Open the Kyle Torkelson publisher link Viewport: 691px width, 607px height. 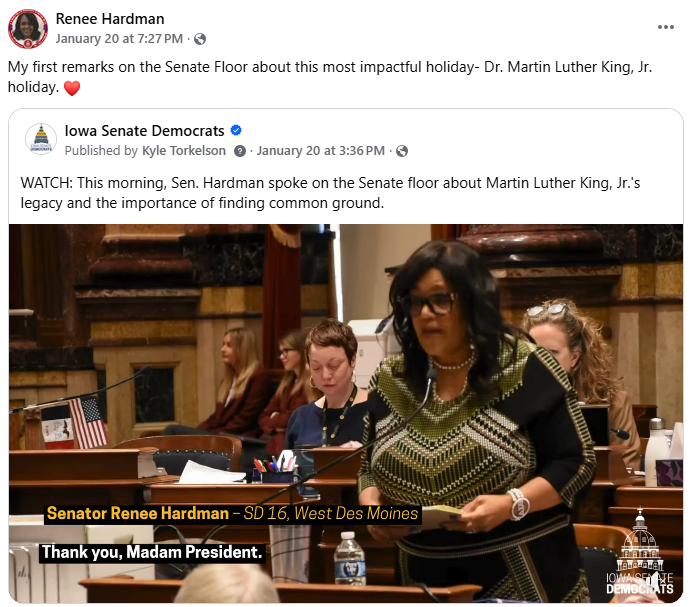[x=184, y=151]
